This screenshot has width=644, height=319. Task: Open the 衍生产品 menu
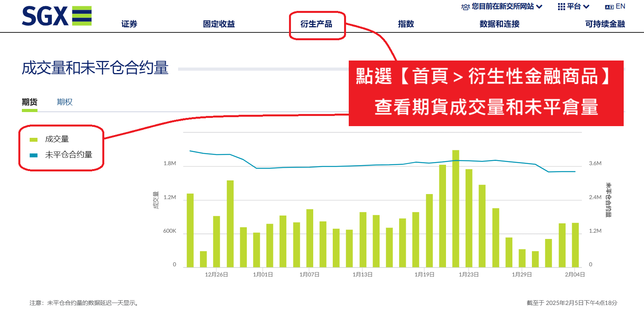pos(316,24)
